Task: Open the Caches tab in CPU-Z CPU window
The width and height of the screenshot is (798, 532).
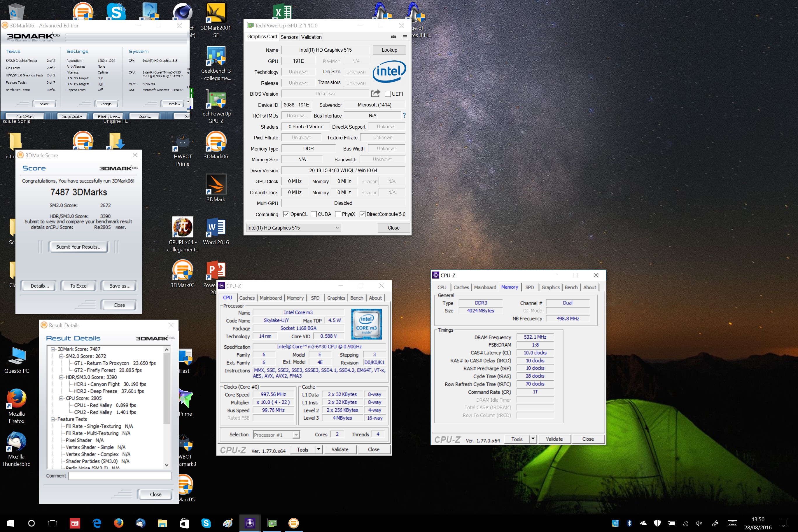Action: [x=247, y=297]
